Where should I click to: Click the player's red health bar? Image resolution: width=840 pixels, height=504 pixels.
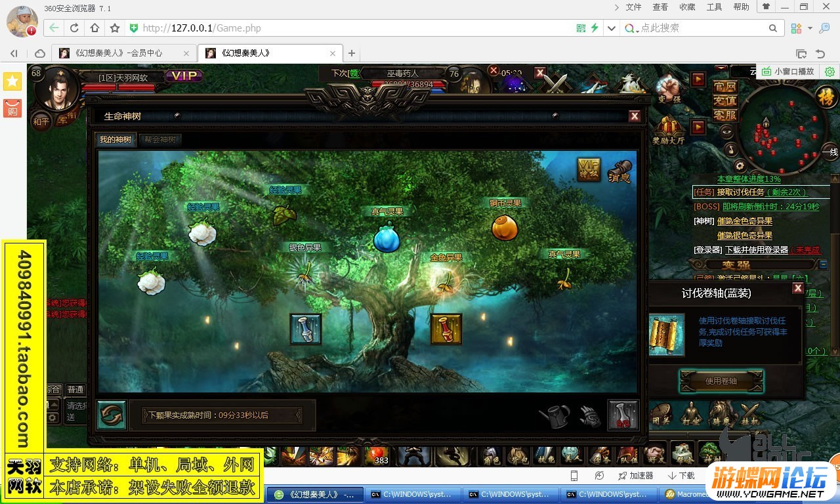[117, 88]
